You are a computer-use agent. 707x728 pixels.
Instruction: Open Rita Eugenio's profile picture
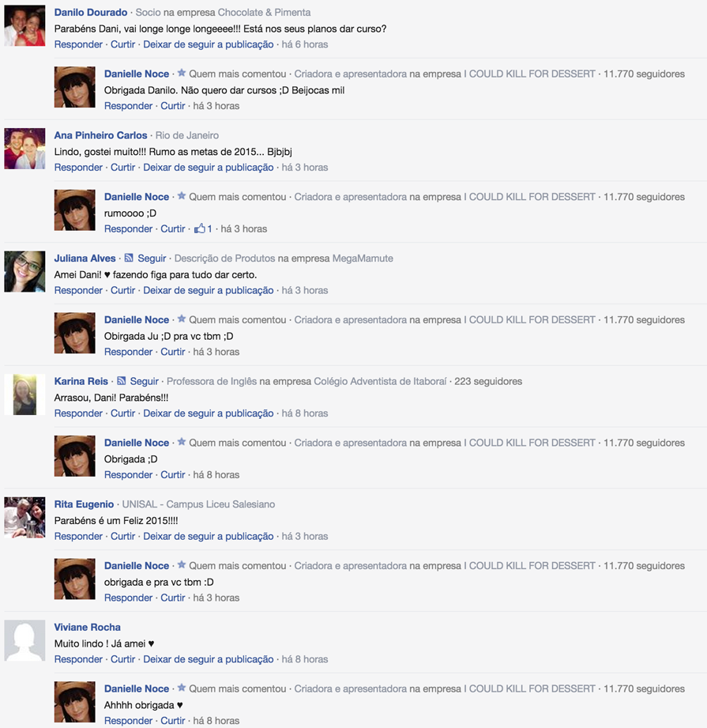24,517
